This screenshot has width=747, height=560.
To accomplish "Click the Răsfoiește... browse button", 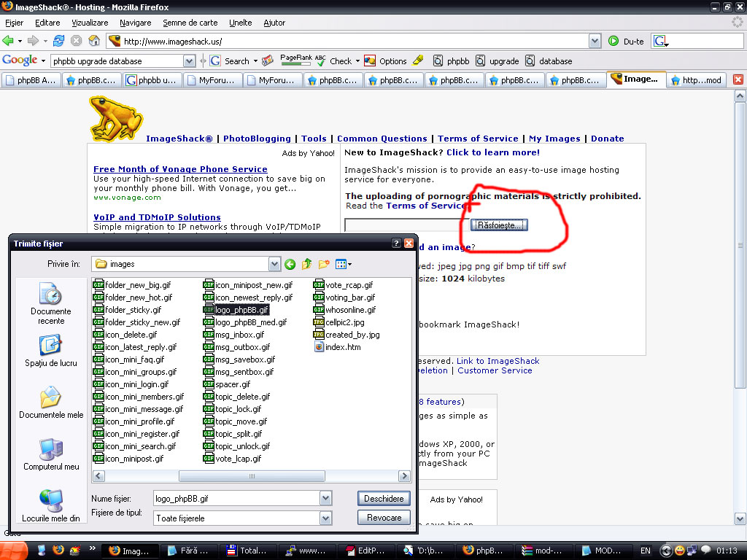I will pyautogui.click(x=499, y=225).
